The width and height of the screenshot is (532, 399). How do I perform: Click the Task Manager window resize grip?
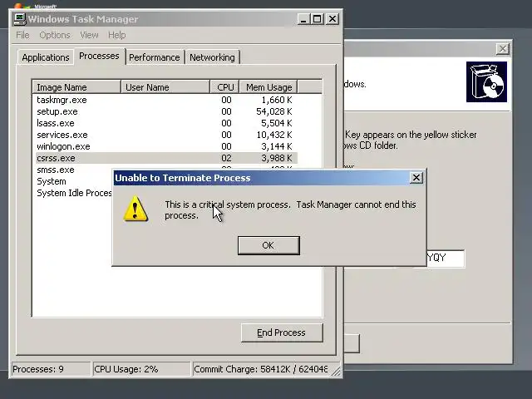[x=336, y=372]
